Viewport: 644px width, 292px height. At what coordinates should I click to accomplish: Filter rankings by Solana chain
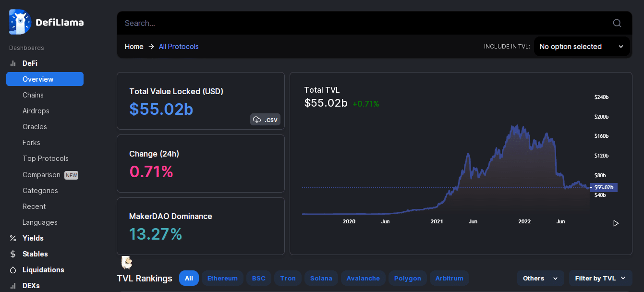(321, 278)
